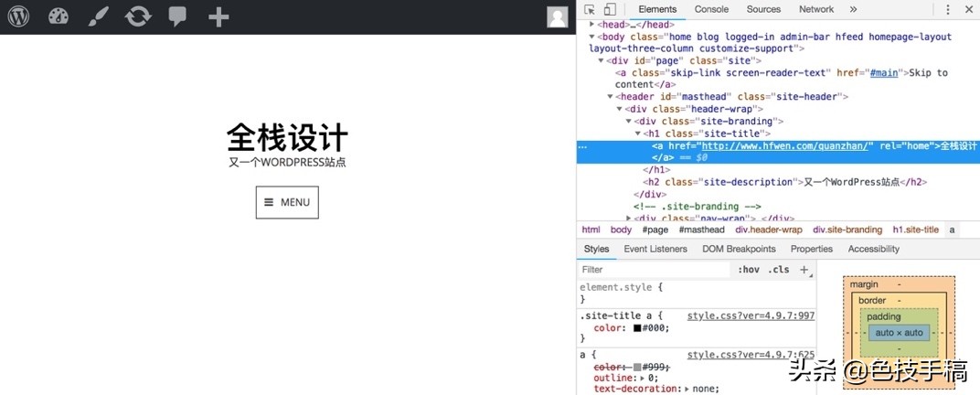Add a new style rule with plus

click(804, 270)
